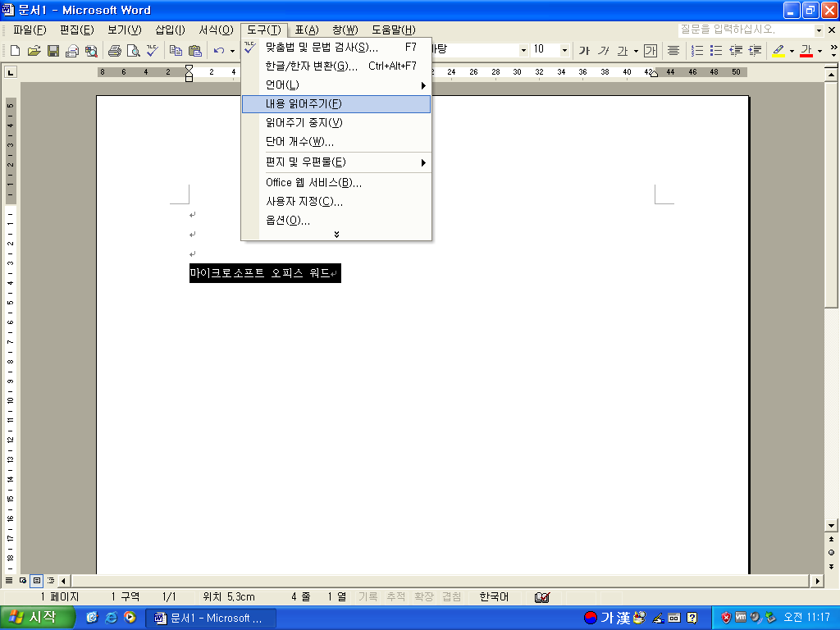Screen dimensions: 840x630
Task: Apply bulleted list formatting
Action: tap(716, 51)
